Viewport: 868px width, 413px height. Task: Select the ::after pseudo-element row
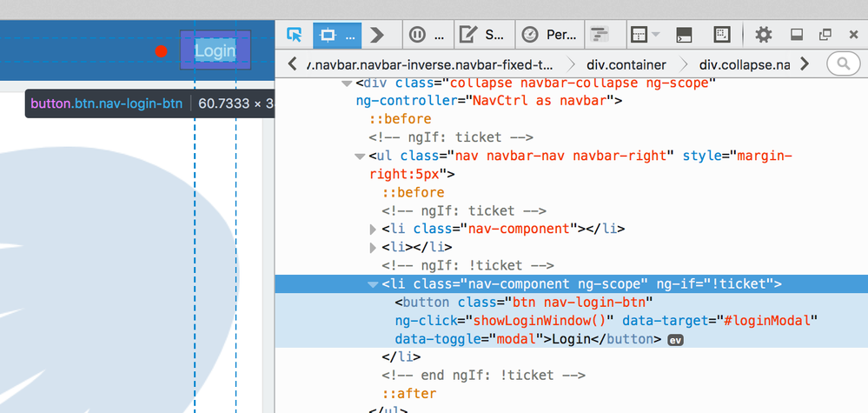coord(409,394)
